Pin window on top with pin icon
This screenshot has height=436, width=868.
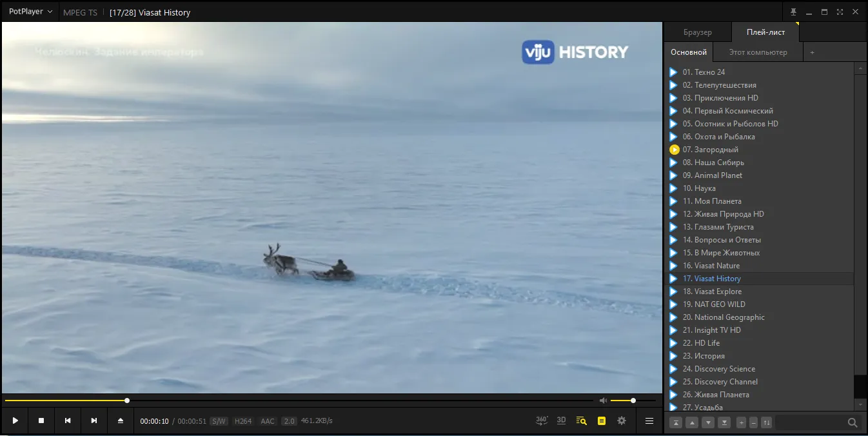click(x=793, y=12)
